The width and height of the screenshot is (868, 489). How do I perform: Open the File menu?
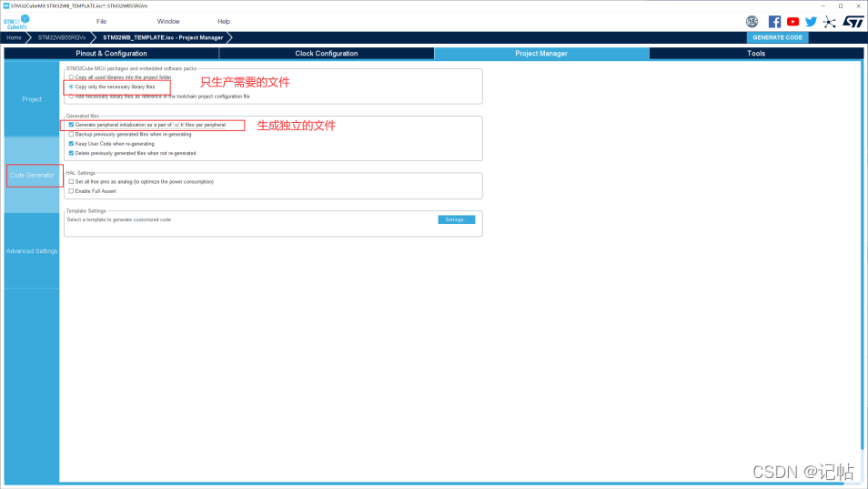(x=101, y=22)
